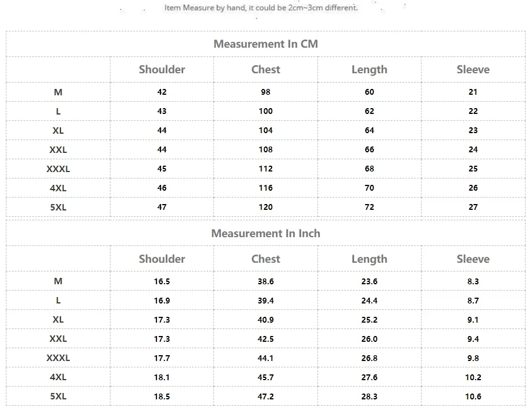Click the Shoulder header in the Inch table
Image resolution: width=532 pixels, height=411 pixels.
coord(162,259)
